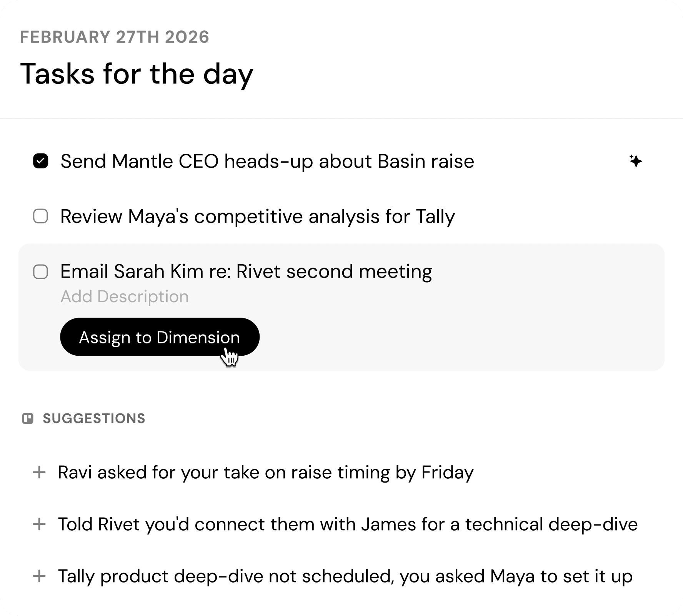Click the Email Sarah Kim task title text
Image resolution: width=683 pixels, height=616 pixels.
coord(246,271)
